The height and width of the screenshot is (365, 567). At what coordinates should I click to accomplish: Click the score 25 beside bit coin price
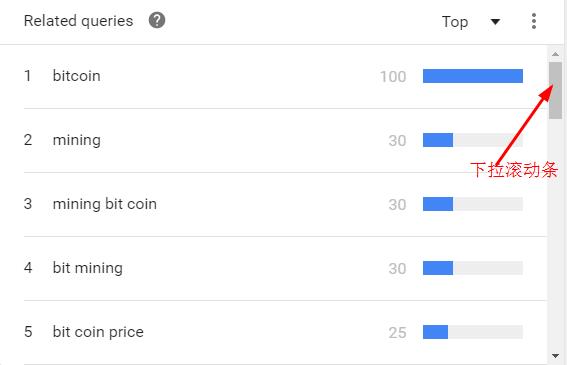(x=397, y=333)
